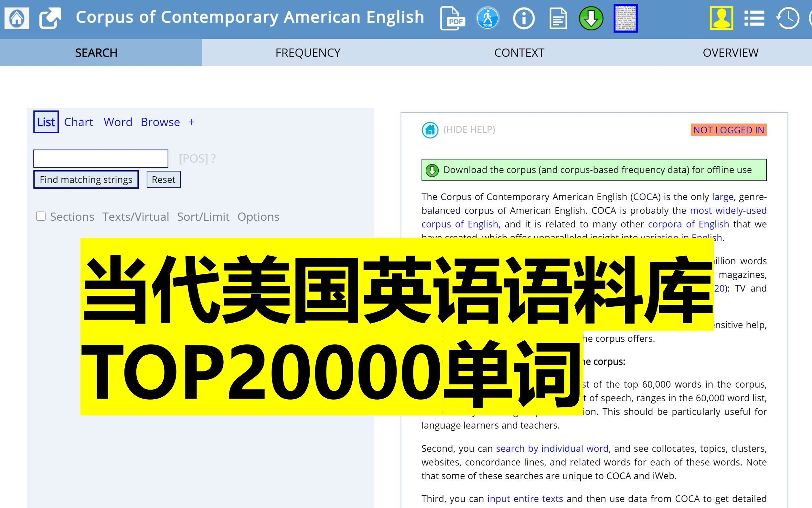Open the newspaper texts thumbnail icon

tap(625, 18)
